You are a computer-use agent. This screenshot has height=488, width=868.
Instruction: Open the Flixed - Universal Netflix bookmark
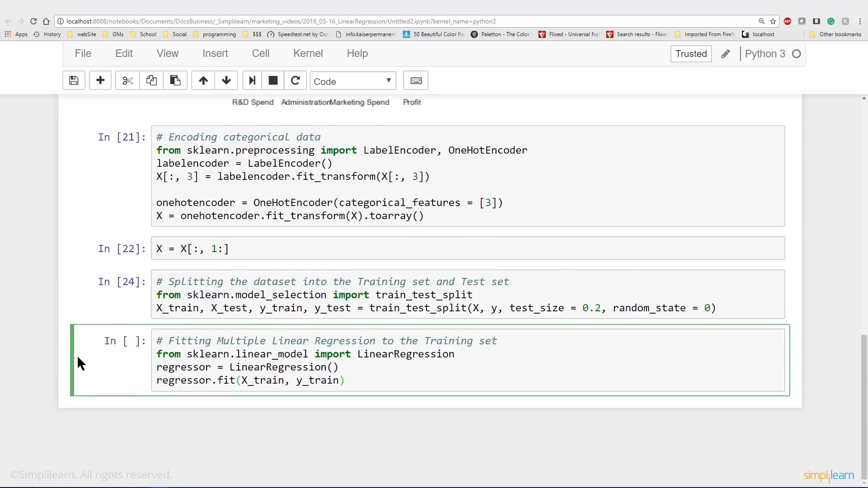[569, 34]
